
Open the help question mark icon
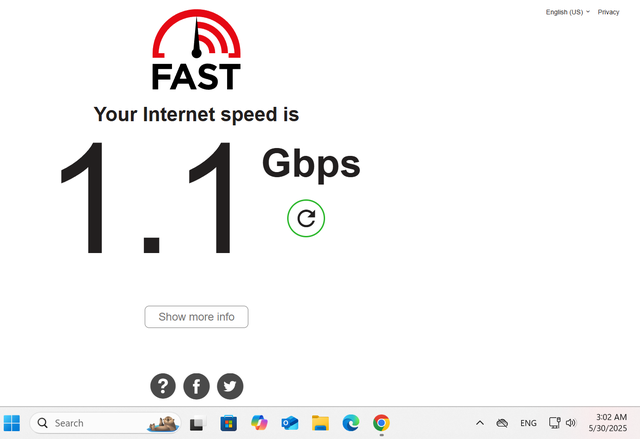coord(163,386)
